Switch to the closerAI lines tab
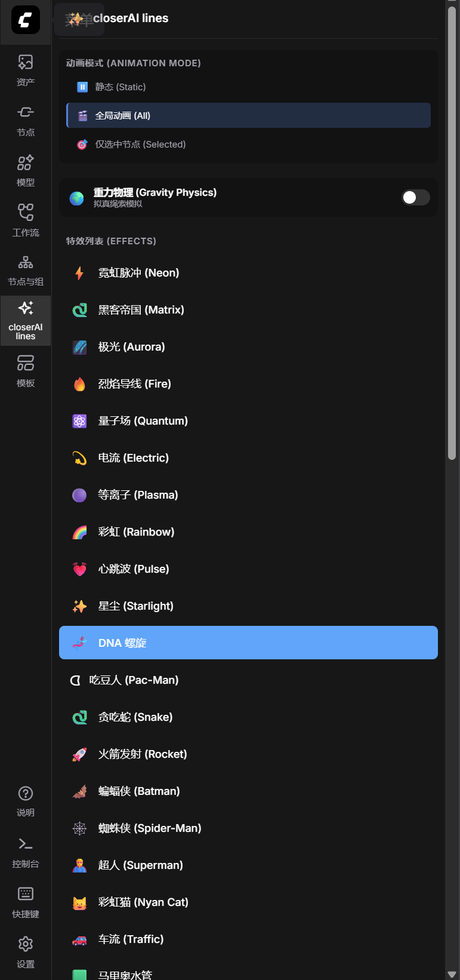 click(x=26, y=321)
